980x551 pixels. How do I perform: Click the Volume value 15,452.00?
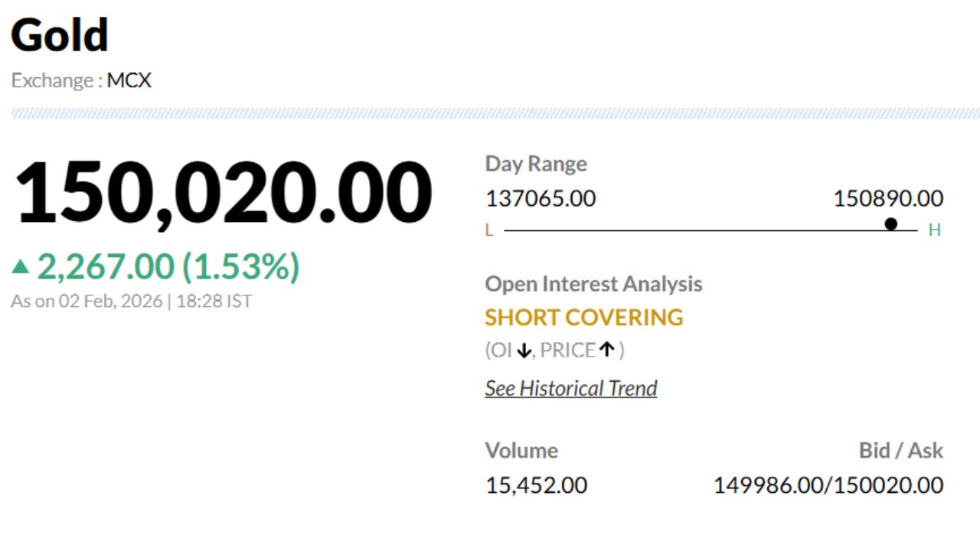pos(536,485)
